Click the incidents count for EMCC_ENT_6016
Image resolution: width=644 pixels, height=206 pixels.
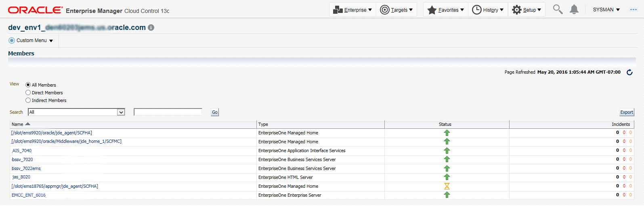point(617,195)
